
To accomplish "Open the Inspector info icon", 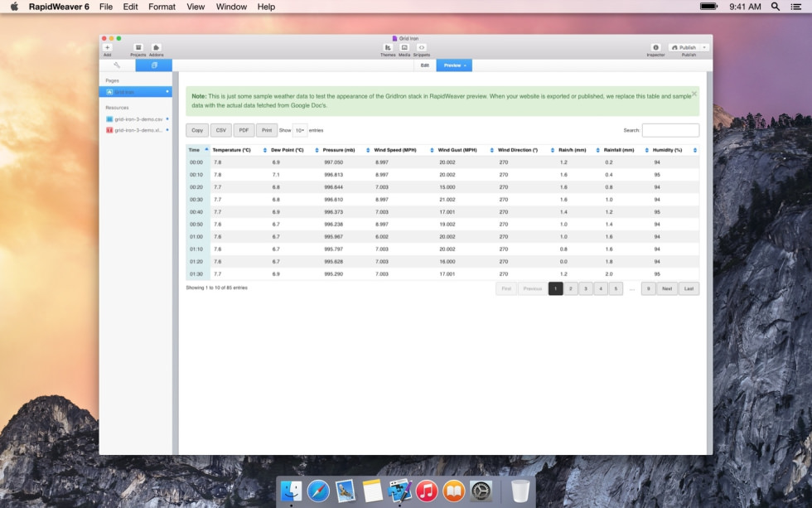I will (x=655, y=47).
